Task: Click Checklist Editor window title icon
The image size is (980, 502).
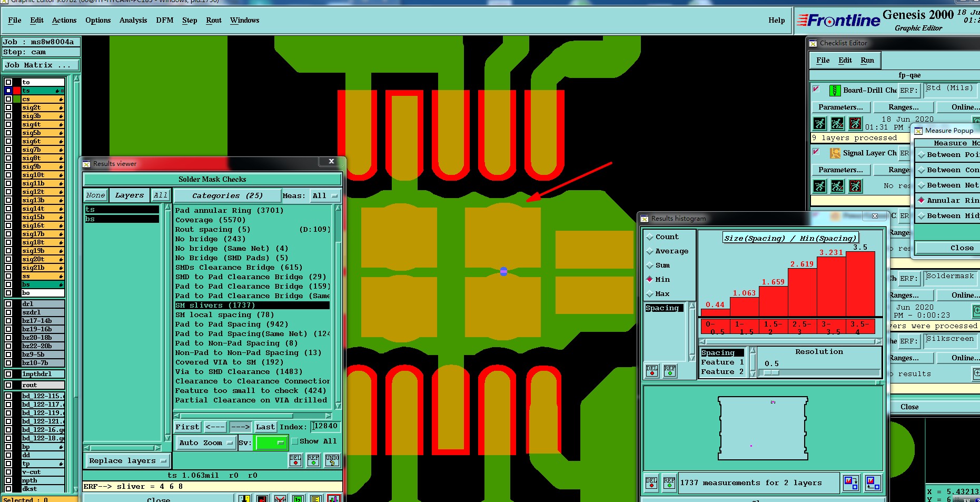Action: point(814,43)
